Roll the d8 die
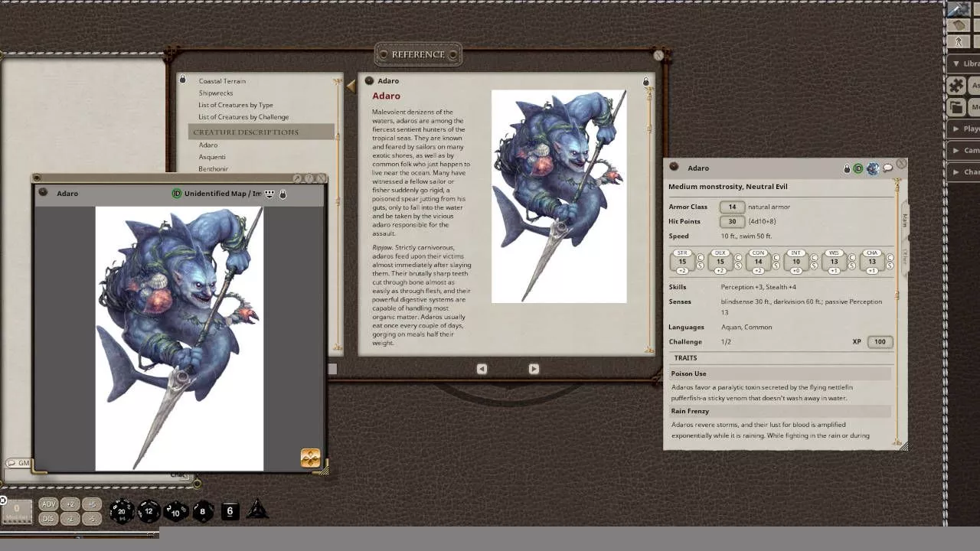980x551 pixels. 202,511
